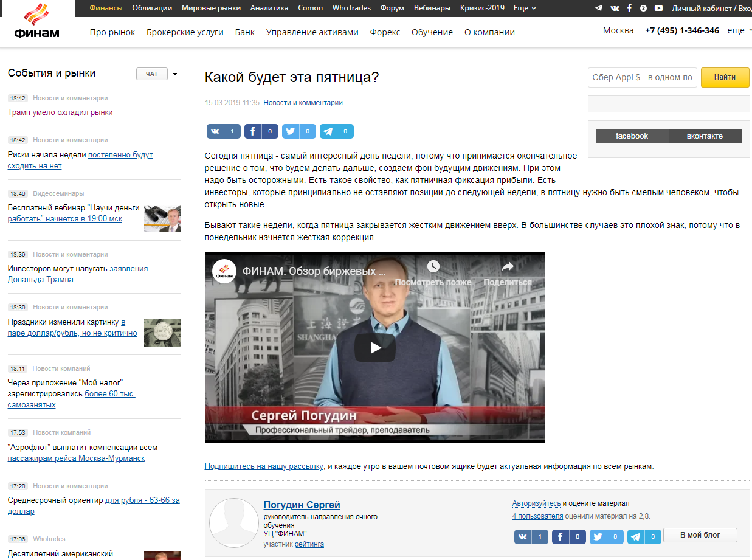
Task: Open the VK icon in the top bar
Action: point(615,8)
